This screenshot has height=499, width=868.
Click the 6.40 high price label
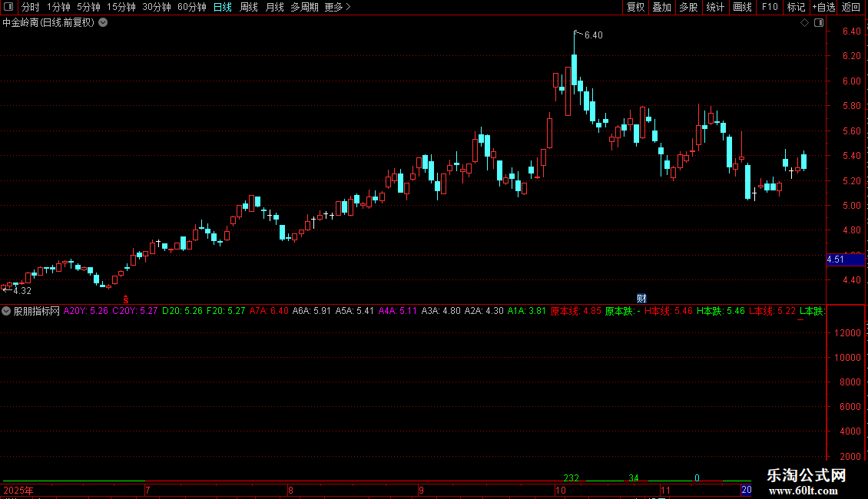pyautogui.click(x=594, y=35)
